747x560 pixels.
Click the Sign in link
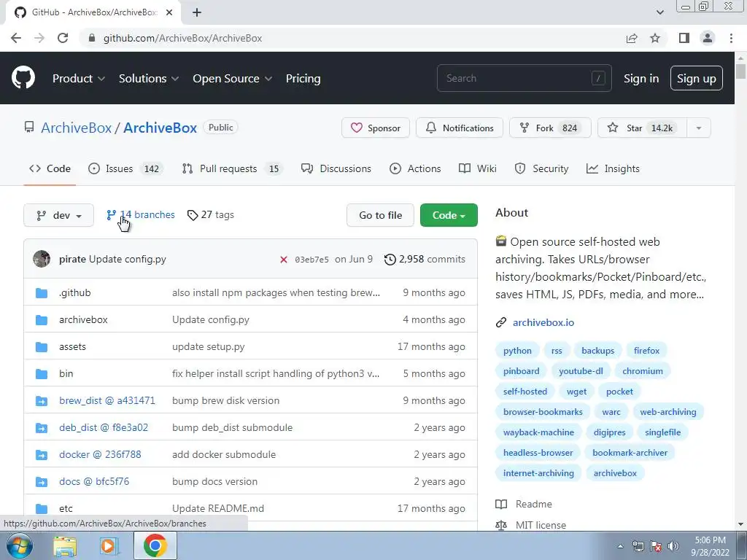641,79
